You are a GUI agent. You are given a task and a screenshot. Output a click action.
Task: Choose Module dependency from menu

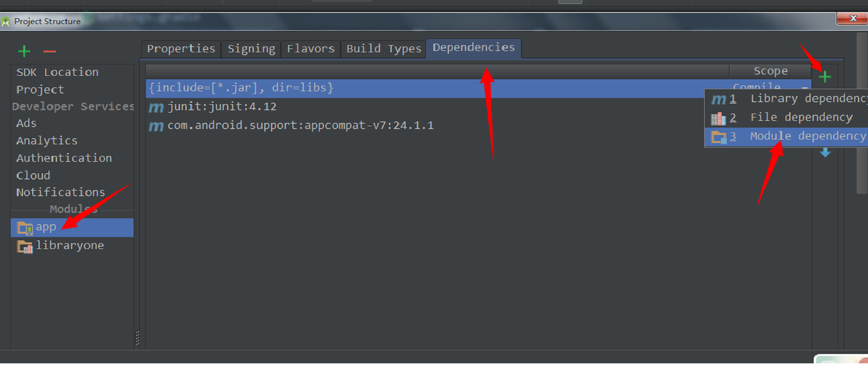tap(786, 136)
